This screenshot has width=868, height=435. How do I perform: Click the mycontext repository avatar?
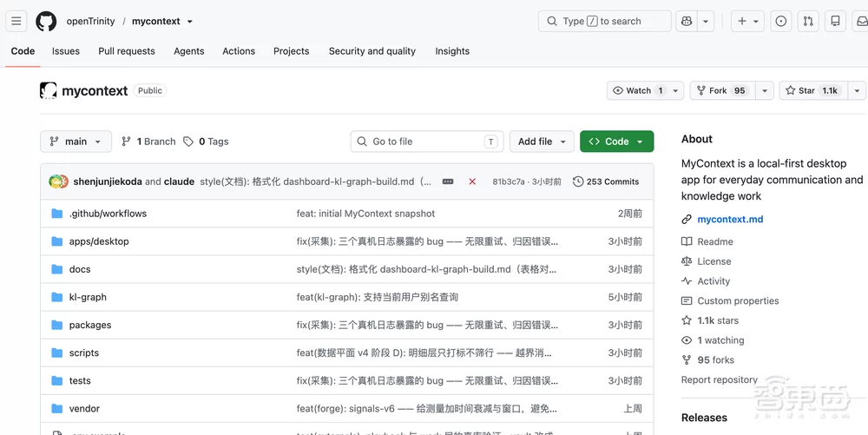click(x=48, y=91)
